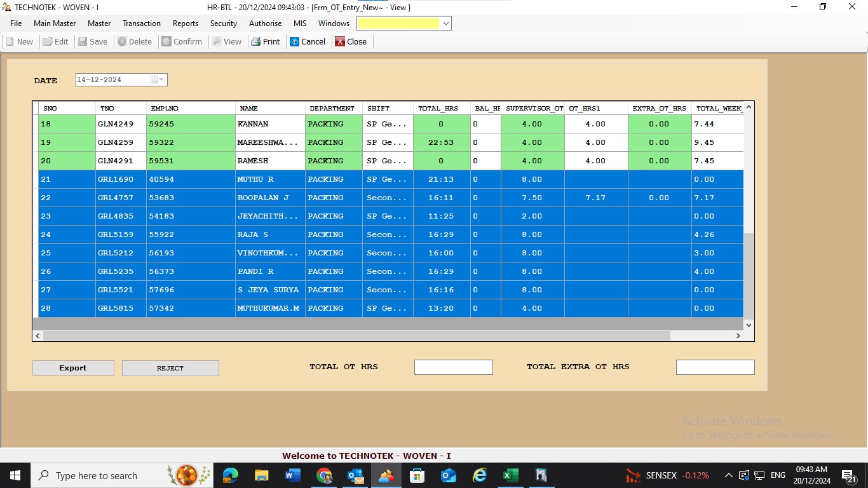Click the grid's horizontal scrollbar thumb
868x488 pixels.
click(x=356, y=335)
